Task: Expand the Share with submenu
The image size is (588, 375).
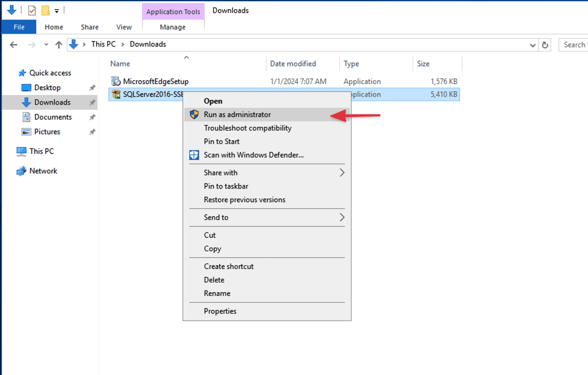Action: point(342,173)
